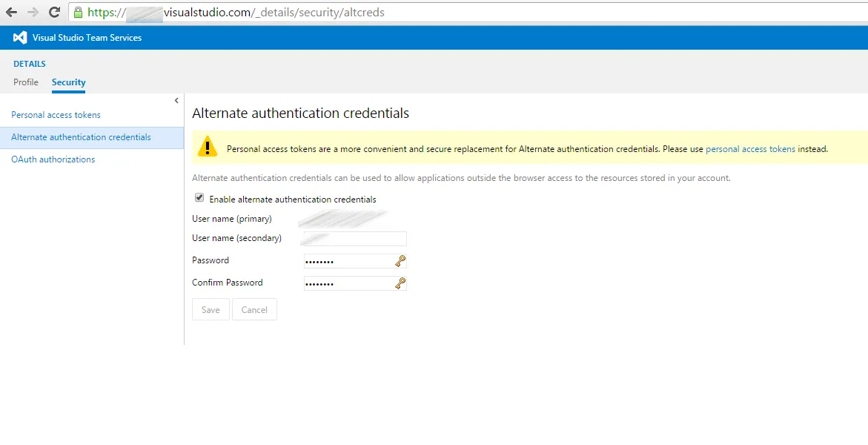The image size is (868, 445).
Task: Follow the personal access tokens link in the warning
Action: pos(750,149)
